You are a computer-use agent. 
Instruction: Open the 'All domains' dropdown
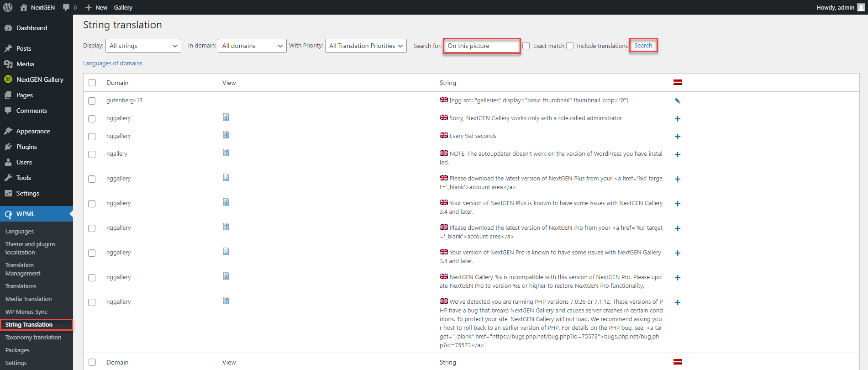[252, 46]
